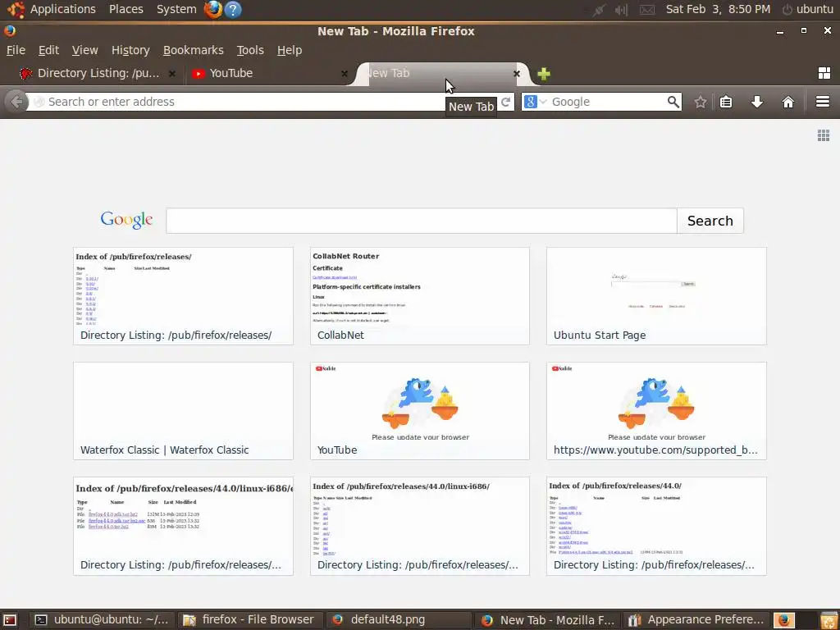Open the ubuntu user session menu

click(x=808, y=9)
